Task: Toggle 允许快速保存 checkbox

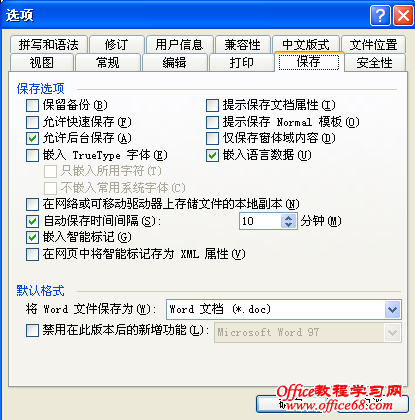Action: [x=32, y=122]
